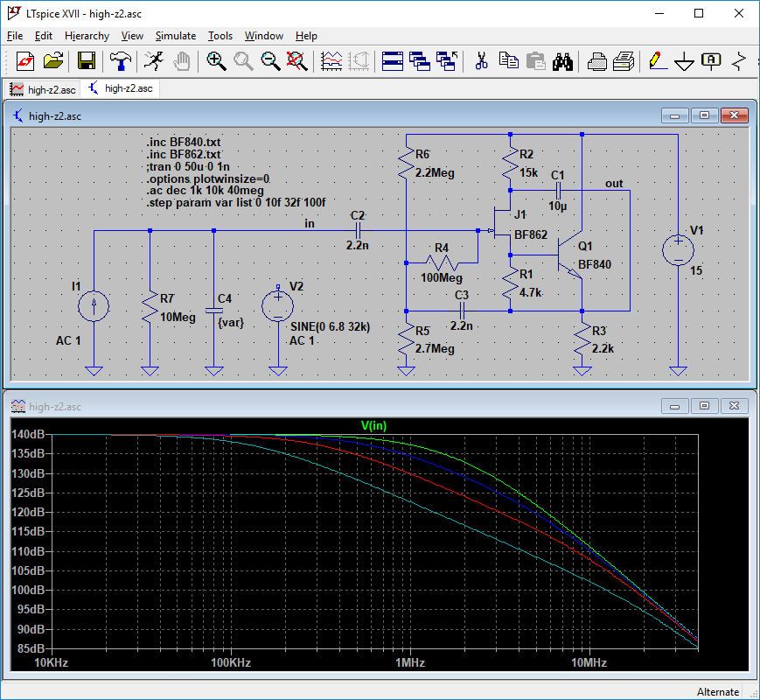Select the Label Net tool

point(711,61)
